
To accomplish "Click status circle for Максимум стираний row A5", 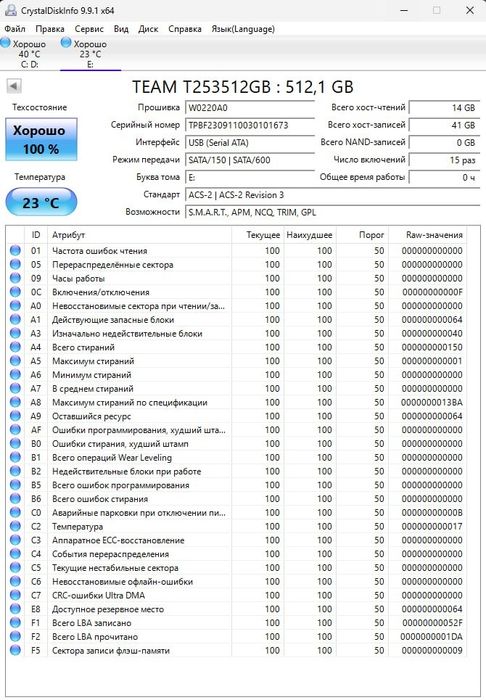I will [15, 361].
